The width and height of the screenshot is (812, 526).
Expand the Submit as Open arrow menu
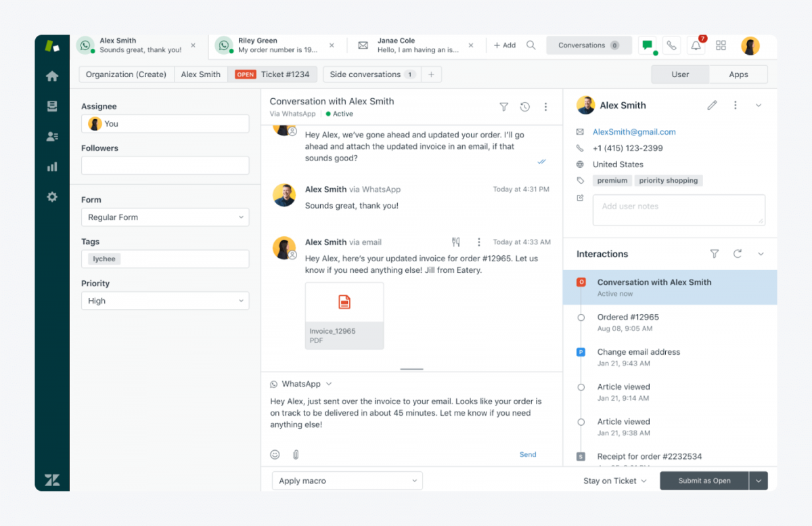pos(759,481)
